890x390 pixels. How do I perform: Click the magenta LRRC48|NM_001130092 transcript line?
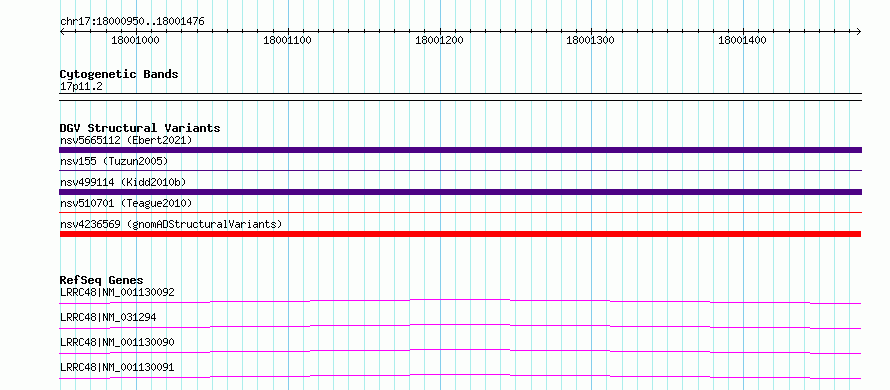tap(460, 301)
